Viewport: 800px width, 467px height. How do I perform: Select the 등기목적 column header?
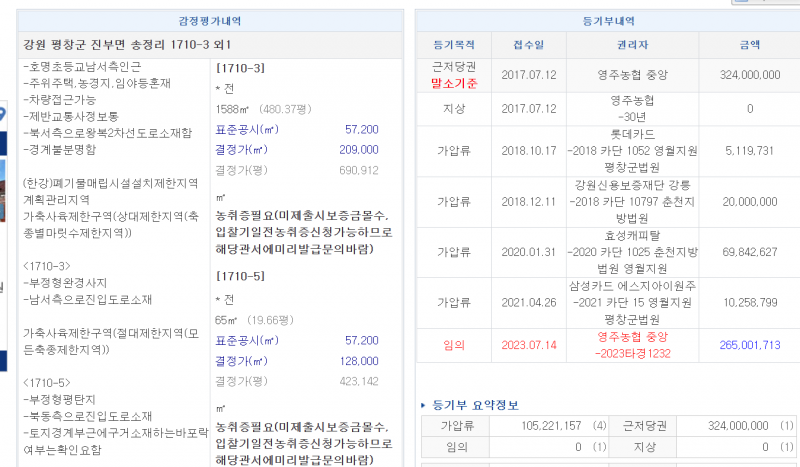pos(455,45)
